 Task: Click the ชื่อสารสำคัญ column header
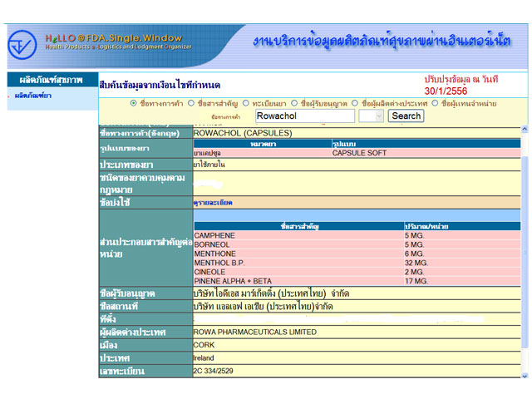[299, 226]
